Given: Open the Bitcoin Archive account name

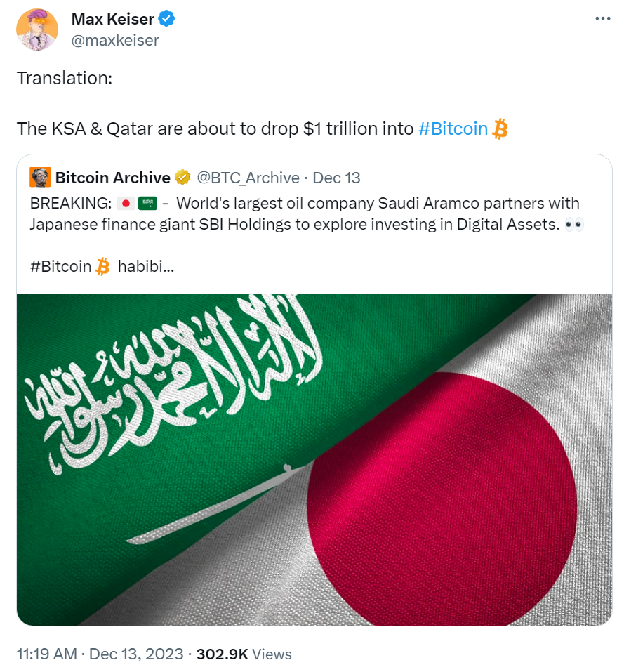Looking at the screenshot, I should pos(112,178).
